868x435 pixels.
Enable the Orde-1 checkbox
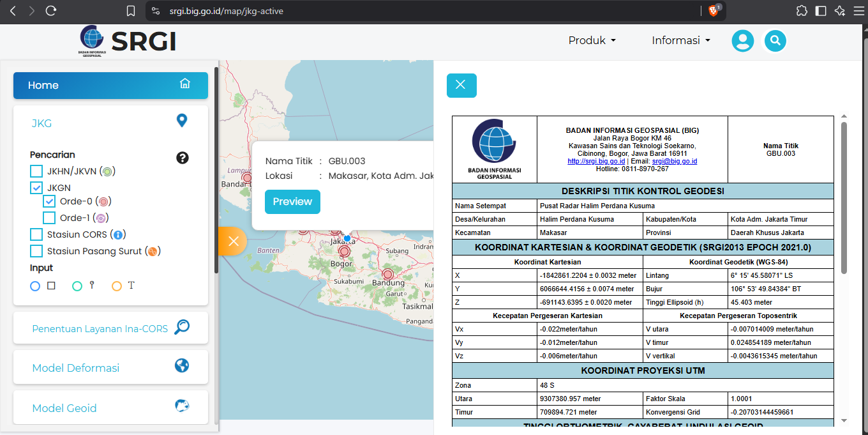pos(49,218)
